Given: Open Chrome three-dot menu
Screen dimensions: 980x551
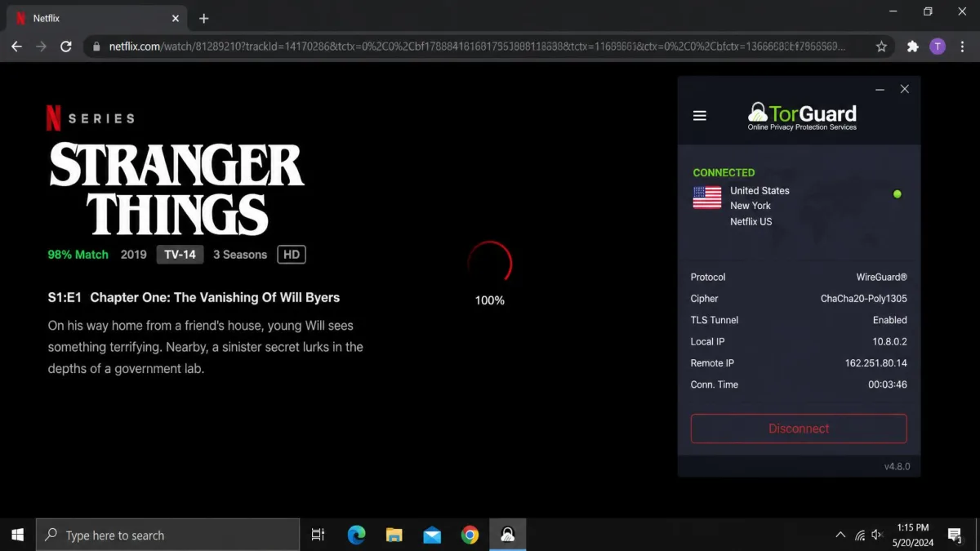Looking at the screenshot, I should [x=963, y=47].
